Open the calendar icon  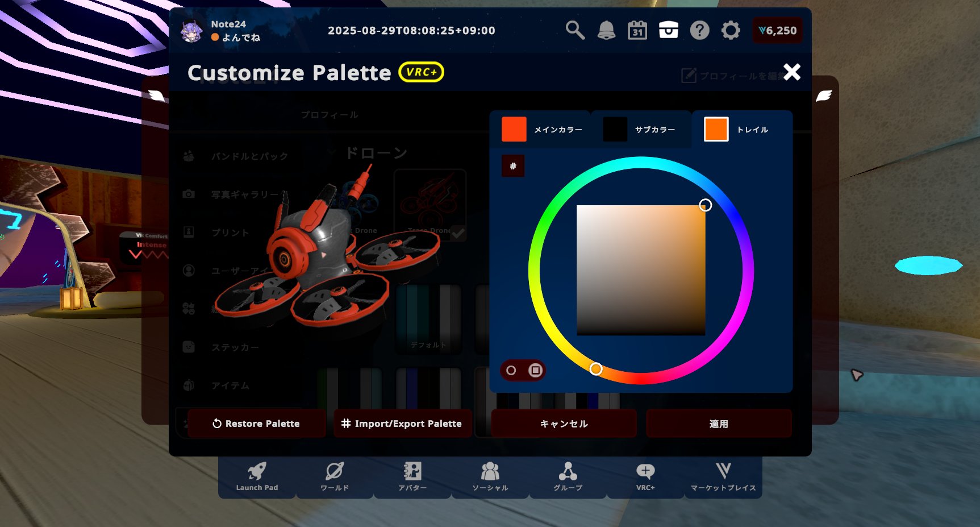click(x=637, y=30)
